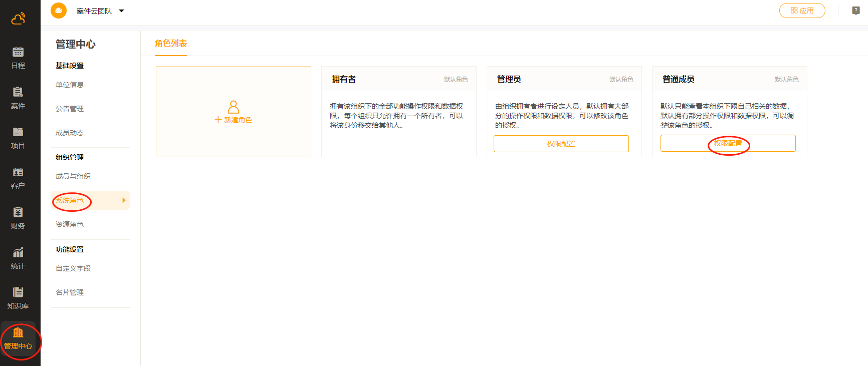The height and width of the screenshot is (366, 868).
Task: Click 权限配置 for 管理员 role
Action: point(561,144)
